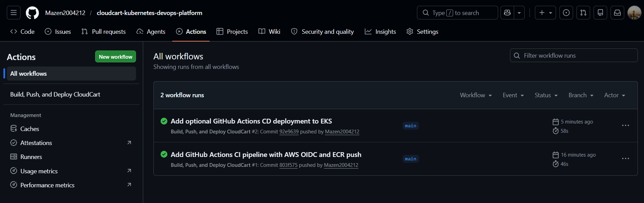
Task: Go to GitHub home via Octocat logo
Action: coord(32,13)
